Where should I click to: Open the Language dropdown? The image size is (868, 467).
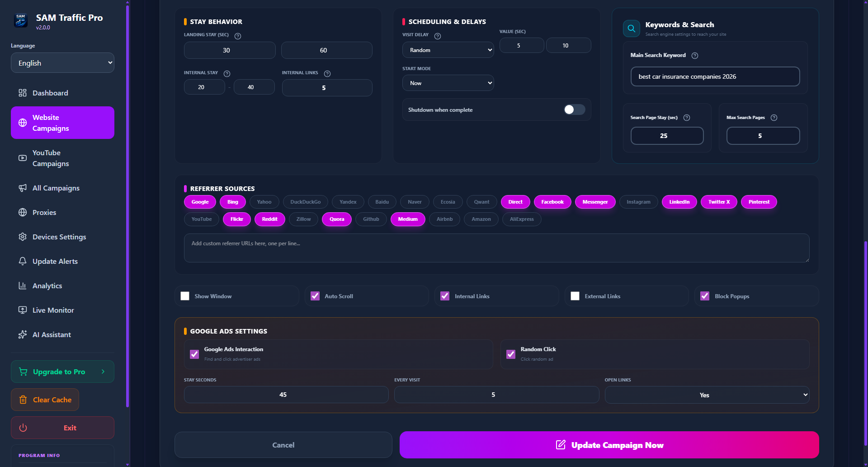point(62,63)
